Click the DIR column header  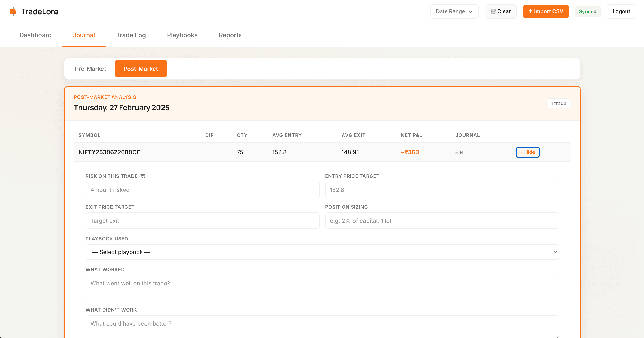[x=209, y=135]
